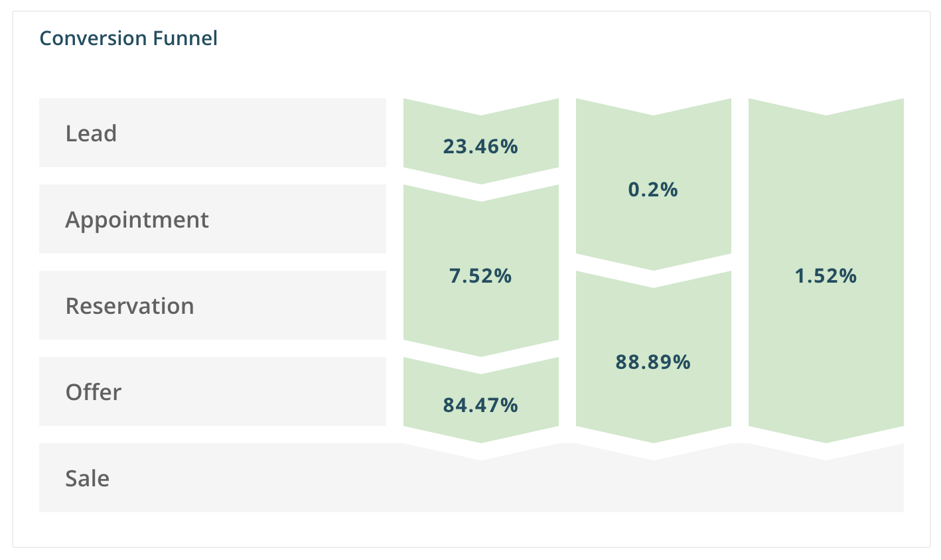
Task: Click the 88.89% funnel segment
Action: tap(653, 362)
